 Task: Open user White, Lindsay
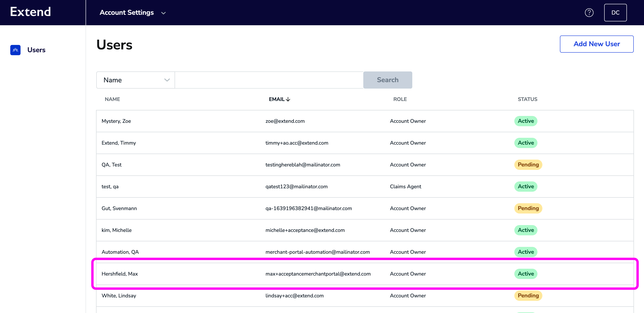click(x=119, y=296)
